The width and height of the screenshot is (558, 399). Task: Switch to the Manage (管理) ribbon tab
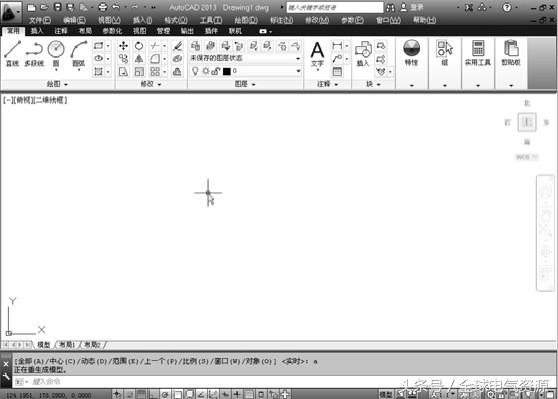click(163, 31)
